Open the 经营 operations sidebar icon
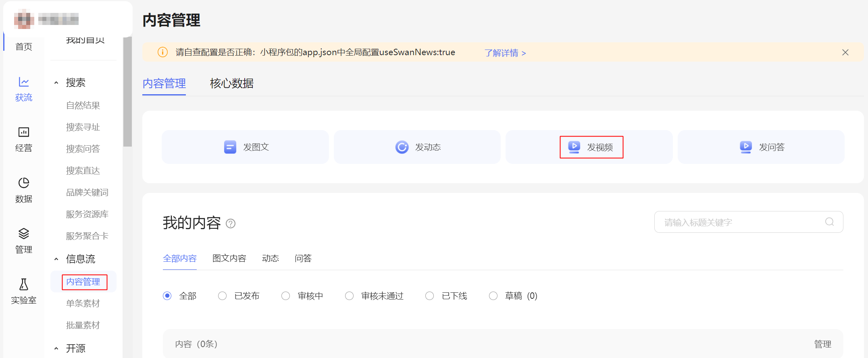The width and height of the screenshot is (868, 358). pyautogui.click(x=24, y=132)
